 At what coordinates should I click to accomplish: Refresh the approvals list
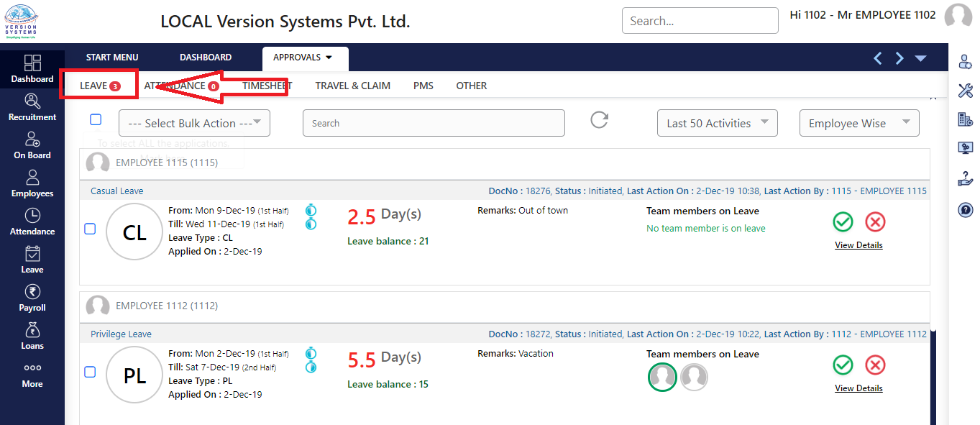(x=600, y=120)
